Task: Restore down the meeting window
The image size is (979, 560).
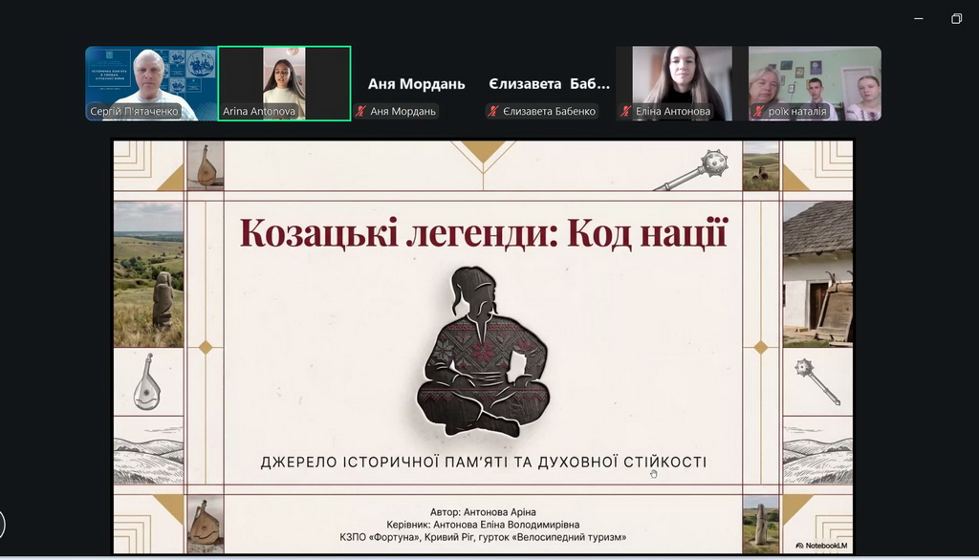Action: pos(956,18)
